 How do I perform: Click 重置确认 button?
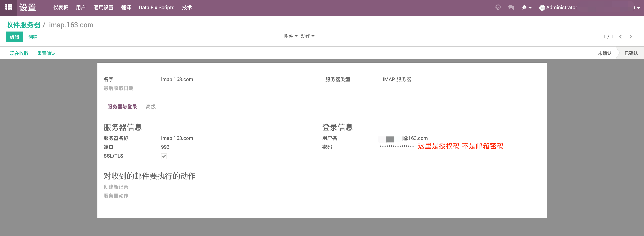point(46,53)
